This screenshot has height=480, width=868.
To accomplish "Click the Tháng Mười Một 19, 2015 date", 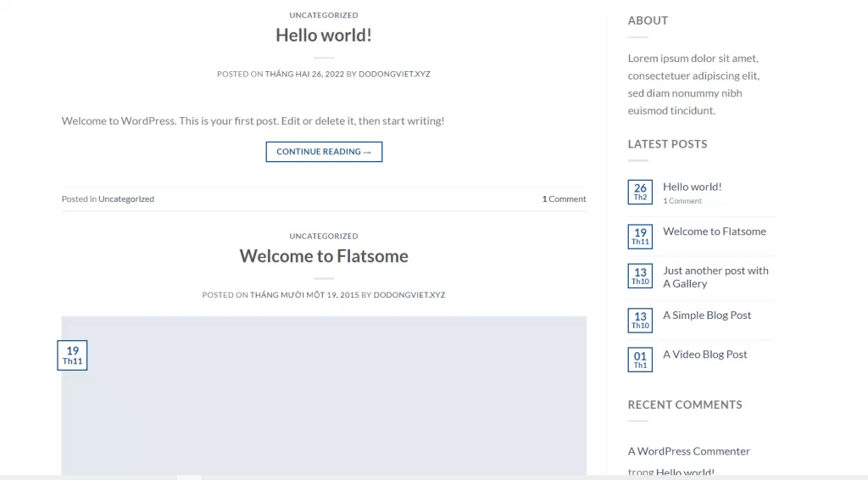I will coord(304,295).
